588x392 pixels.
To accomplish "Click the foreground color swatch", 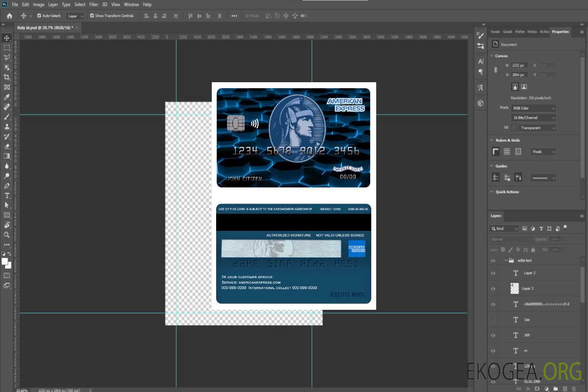I will [5, 262].
